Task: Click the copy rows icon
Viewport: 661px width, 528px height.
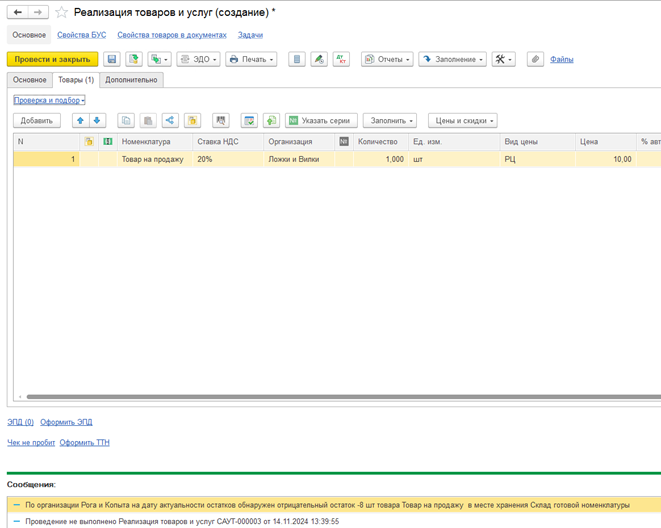Action: 126,121
